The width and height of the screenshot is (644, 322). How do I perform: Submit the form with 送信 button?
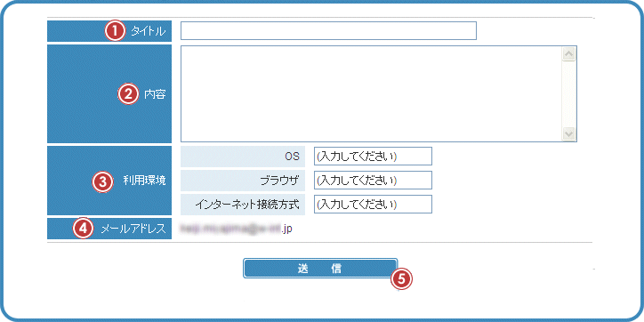pyautogui.click(x=320, y=269)
